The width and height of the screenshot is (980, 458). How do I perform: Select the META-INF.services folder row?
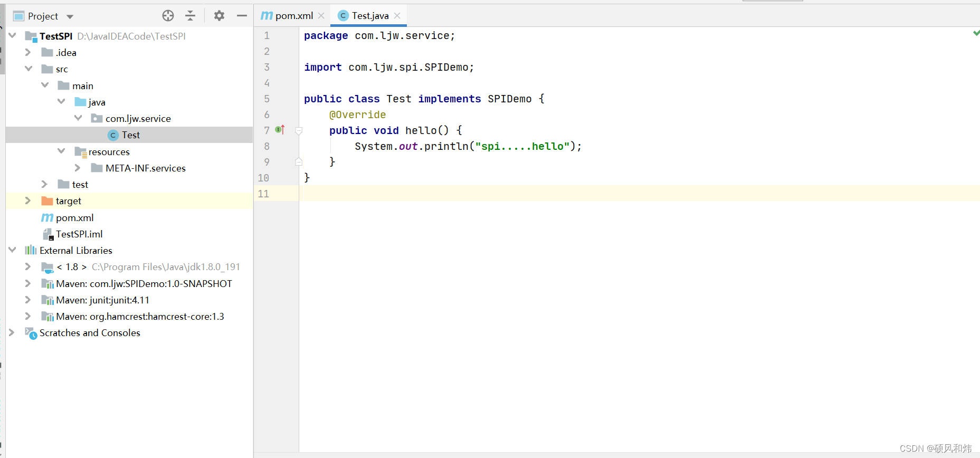[129, 168]
